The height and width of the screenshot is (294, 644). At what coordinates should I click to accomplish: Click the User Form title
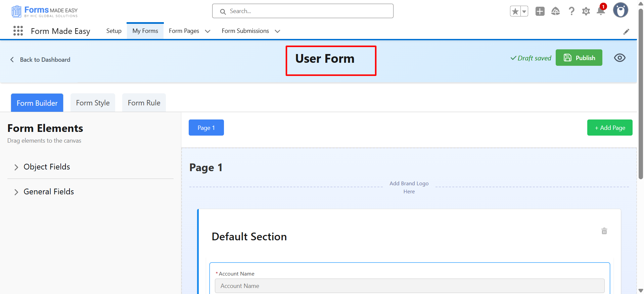point(325,59)
